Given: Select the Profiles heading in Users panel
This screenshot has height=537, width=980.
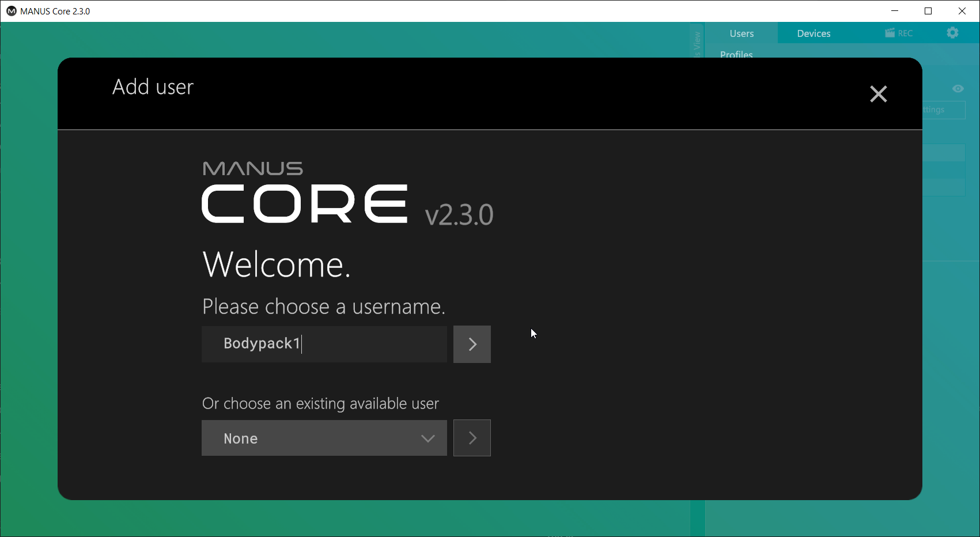Looking at the screenshot, I should [x=736, y=54].
